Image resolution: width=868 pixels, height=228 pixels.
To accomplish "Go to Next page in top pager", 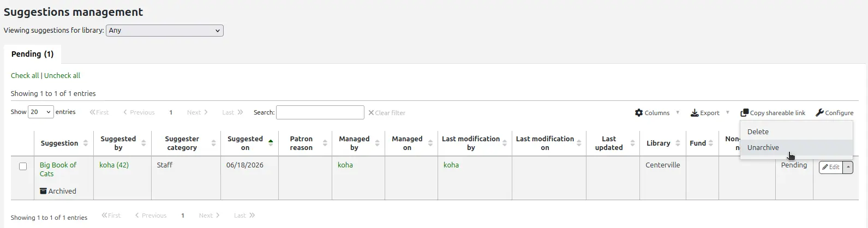I will [x=197, y=112].
